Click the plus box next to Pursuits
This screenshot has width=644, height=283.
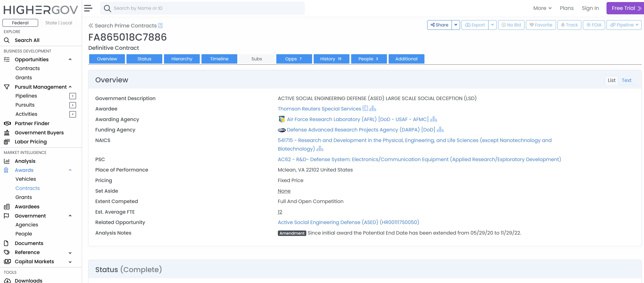point(72,105)
